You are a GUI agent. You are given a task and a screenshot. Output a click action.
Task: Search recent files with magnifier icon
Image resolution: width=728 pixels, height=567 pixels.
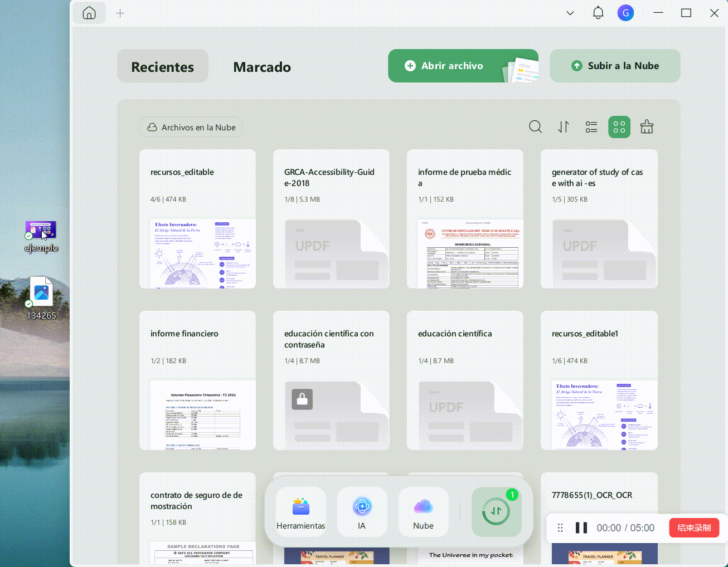535,127
